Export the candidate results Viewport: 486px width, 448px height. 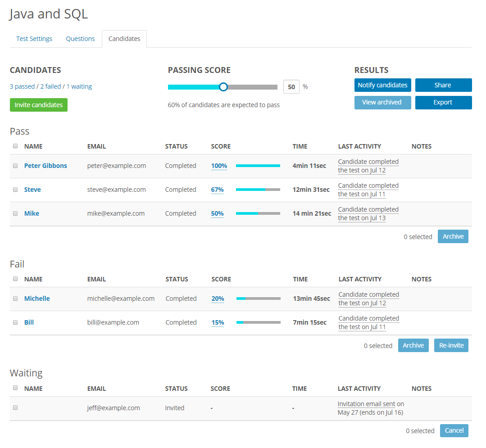coord(443,102)
